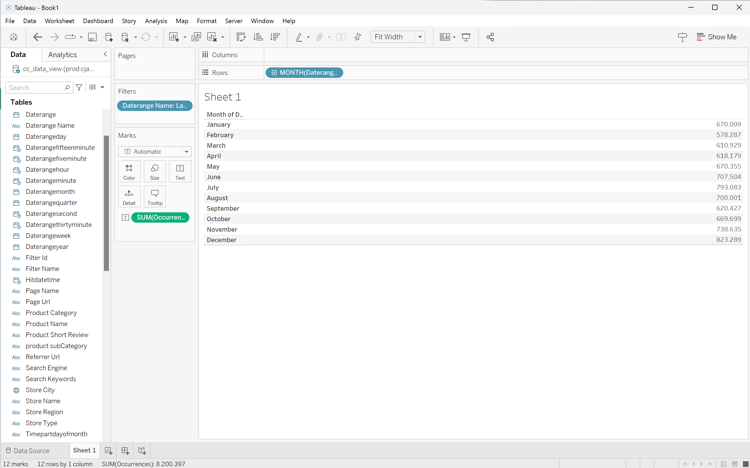Image resolution: width=750 pixels, height=468 pixels.
Task: Toggle the Show Me panel
Action: pyautogui.click(x=717, y=37)
